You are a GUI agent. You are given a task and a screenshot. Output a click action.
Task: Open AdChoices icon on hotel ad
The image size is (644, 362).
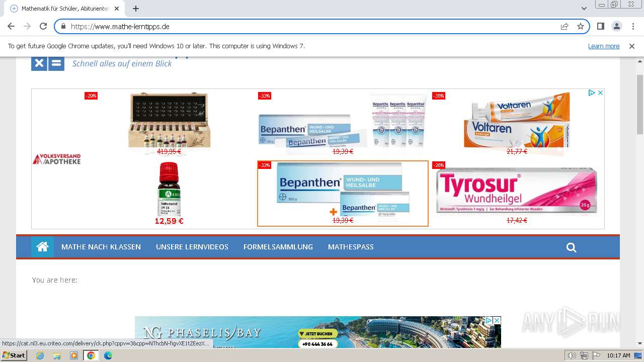pos(488,320)
